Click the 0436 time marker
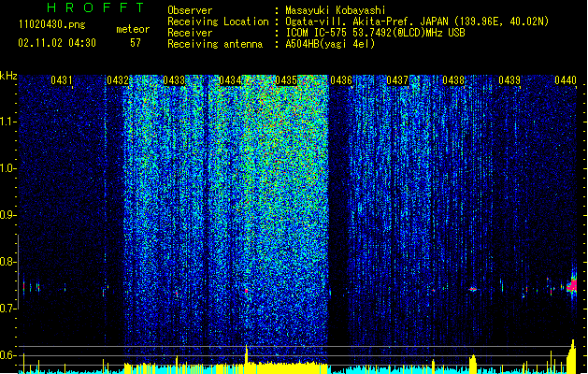 pos(341,80)
